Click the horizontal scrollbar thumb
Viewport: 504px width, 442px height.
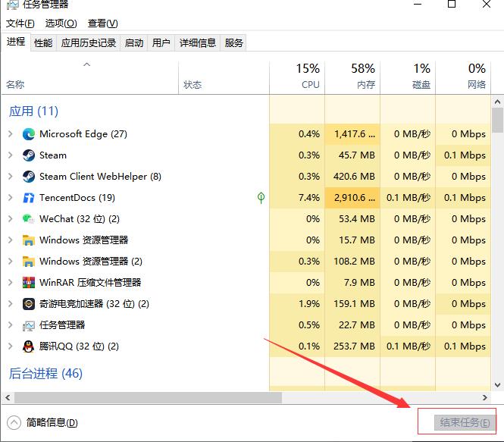[149, 398]
